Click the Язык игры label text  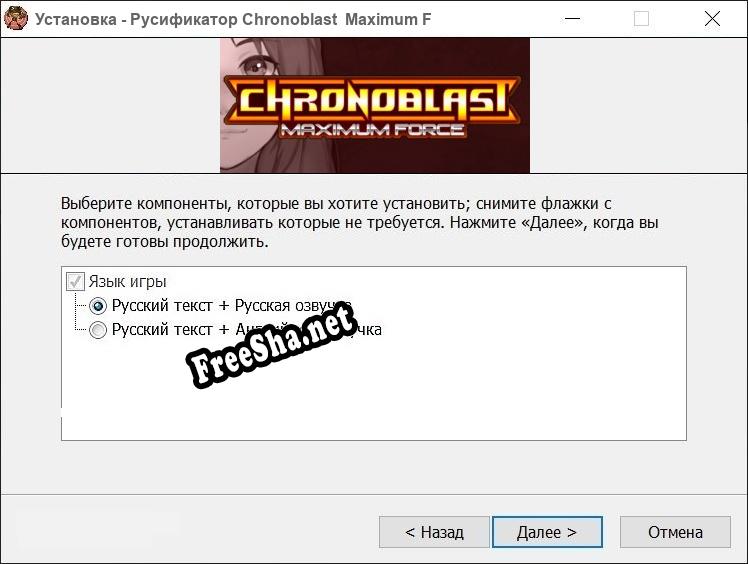click(127, 282)
